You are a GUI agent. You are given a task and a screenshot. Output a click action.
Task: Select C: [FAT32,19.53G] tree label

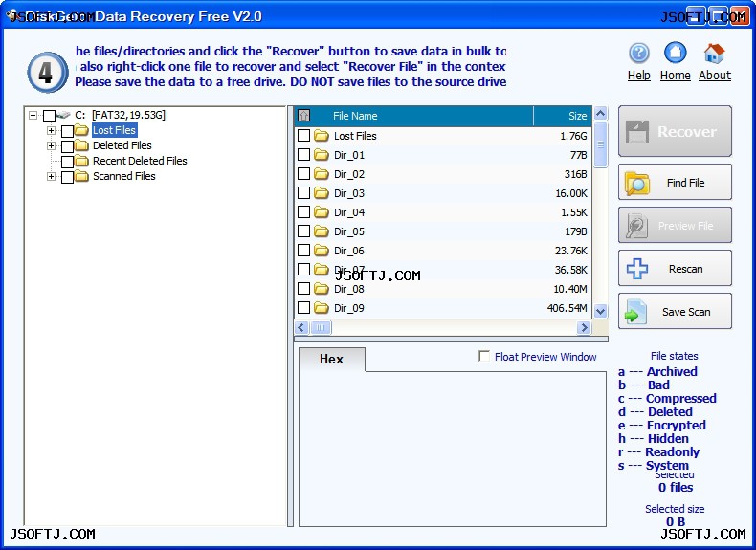pos(120,115)
